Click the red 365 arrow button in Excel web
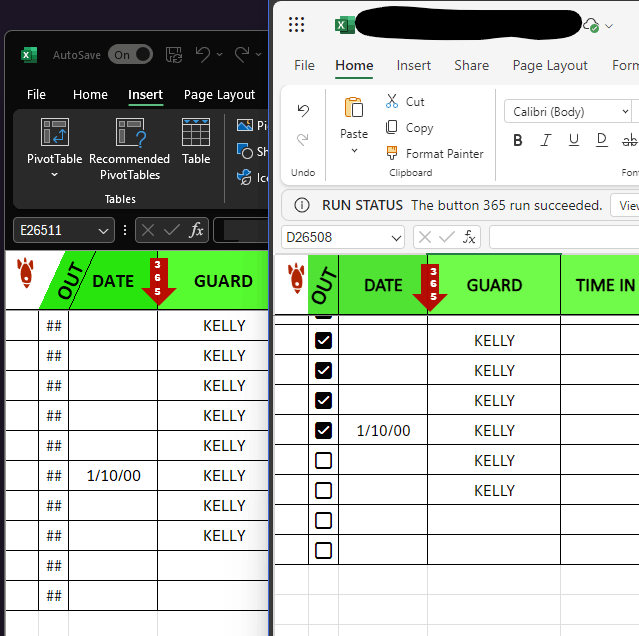This screenshot has height=636, width=639. (430, 288)
